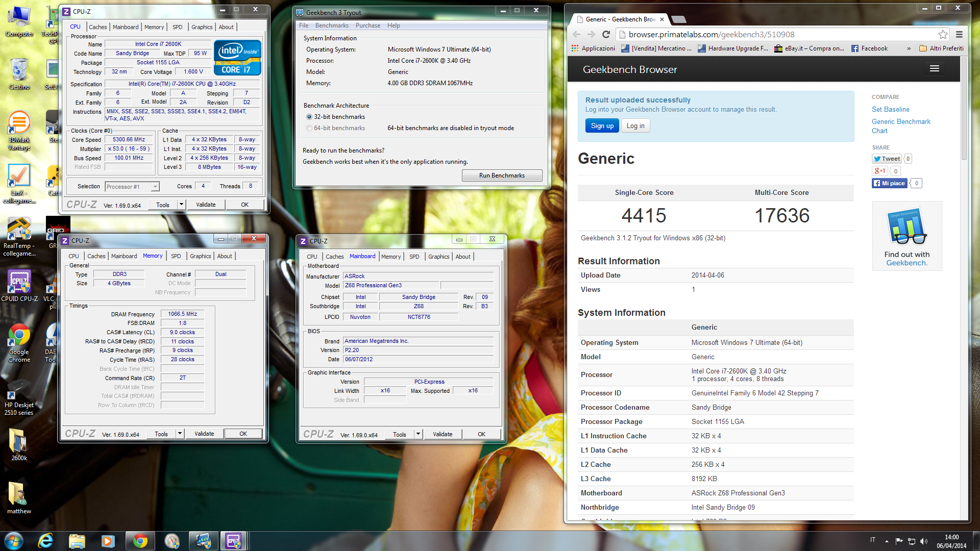Open the Chrome main menu

coord(960,34)
